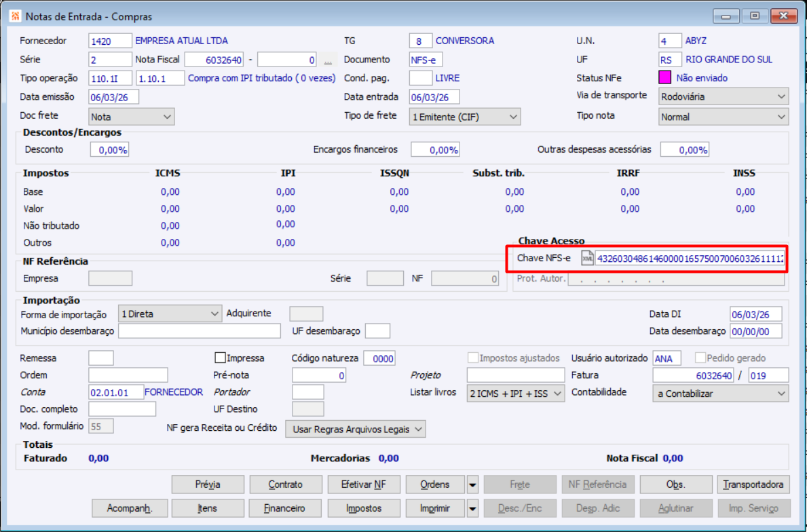This screenshot has width=807, height=532.
Task: Open the Transportadora button
Action: (753, 484)
